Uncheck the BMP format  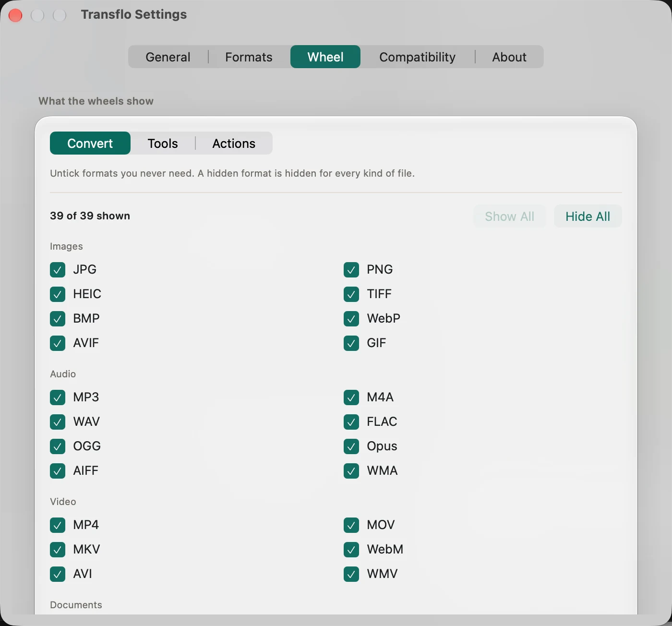(58, 319)
